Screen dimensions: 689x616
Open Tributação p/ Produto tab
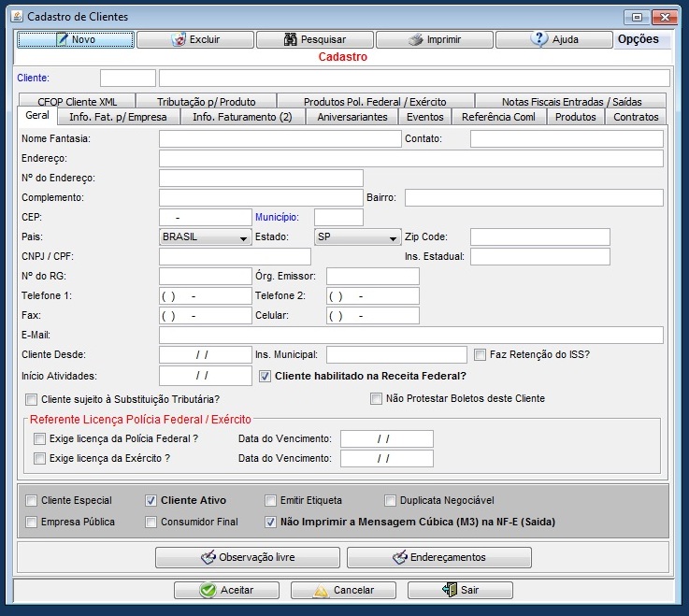pos(206,102)
